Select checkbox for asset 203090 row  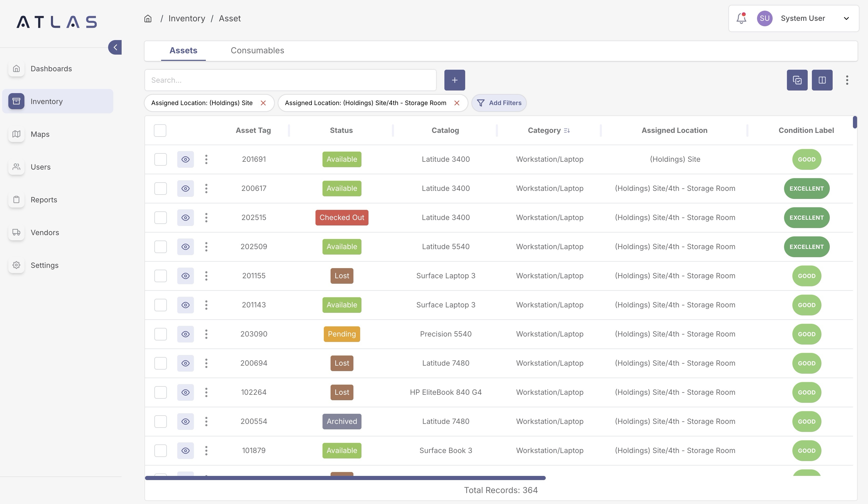(161, 334)
